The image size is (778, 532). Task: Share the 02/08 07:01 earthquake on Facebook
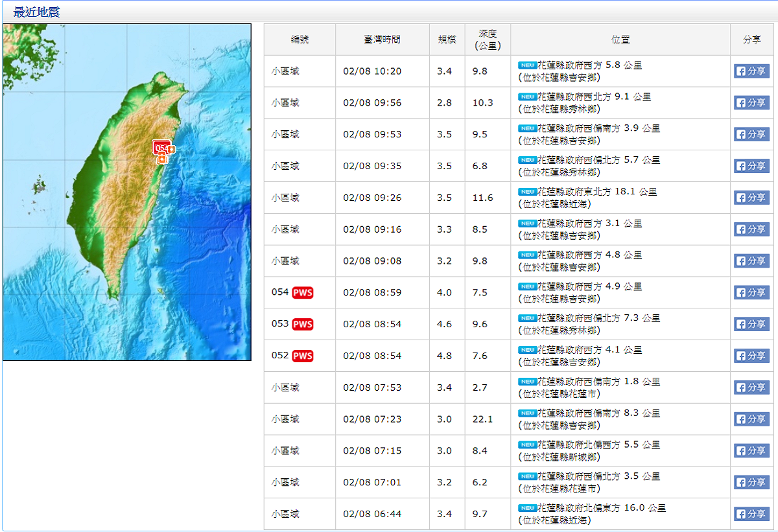click(751, 482)
